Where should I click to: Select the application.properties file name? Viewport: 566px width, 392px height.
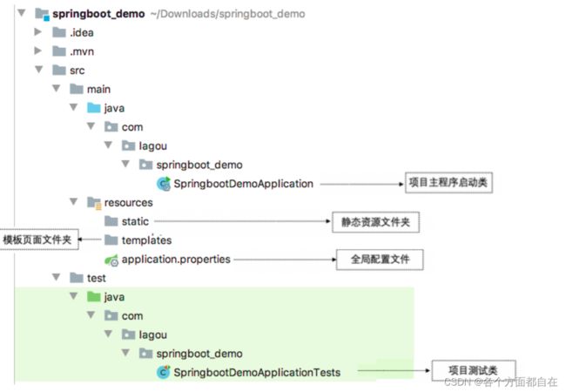click(177, 260)
